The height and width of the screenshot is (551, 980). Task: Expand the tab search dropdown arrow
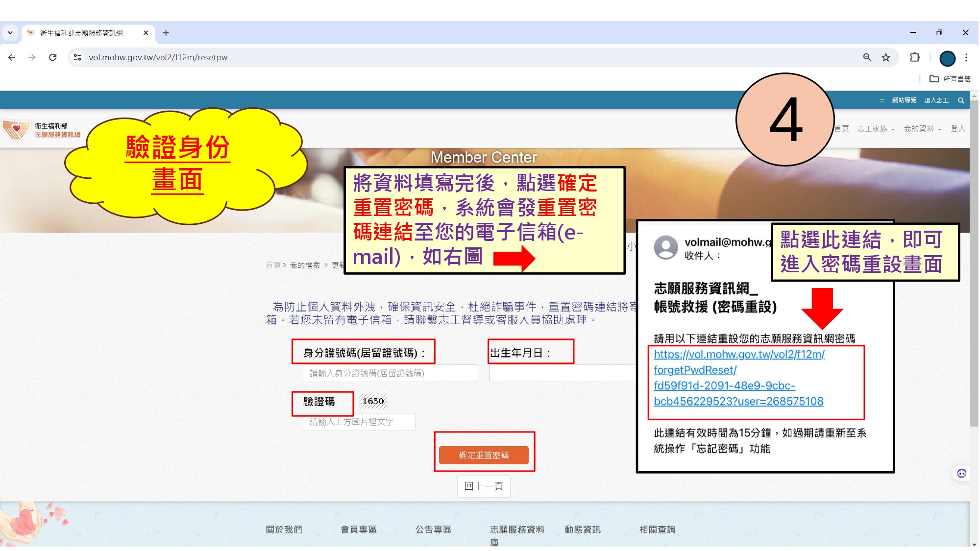point(10,33)
